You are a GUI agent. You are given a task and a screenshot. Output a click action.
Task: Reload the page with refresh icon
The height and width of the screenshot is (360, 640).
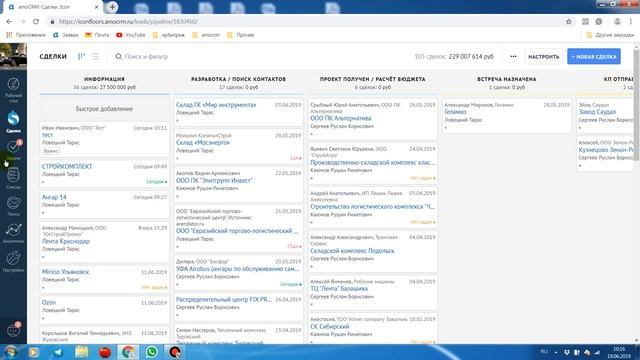[x=36, y=21]
